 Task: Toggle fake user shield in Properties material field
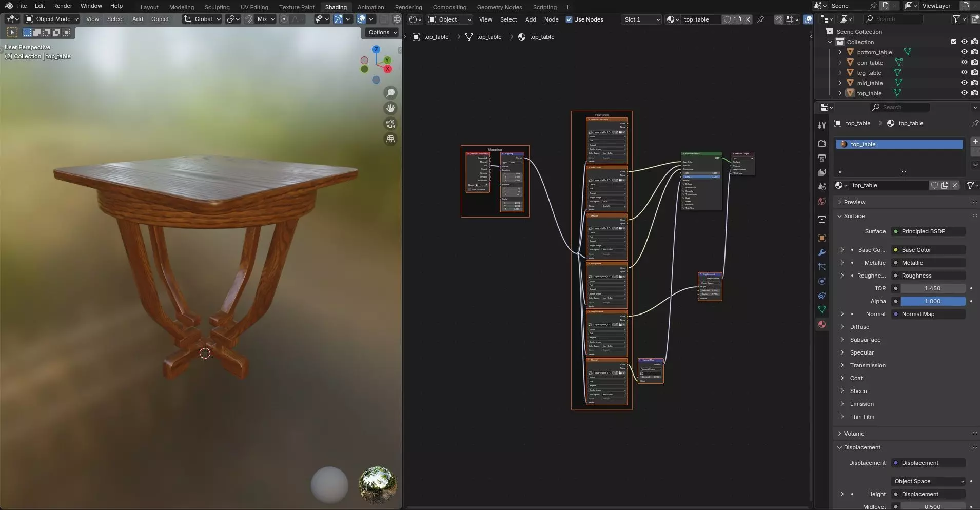click(x=934, y=185)
